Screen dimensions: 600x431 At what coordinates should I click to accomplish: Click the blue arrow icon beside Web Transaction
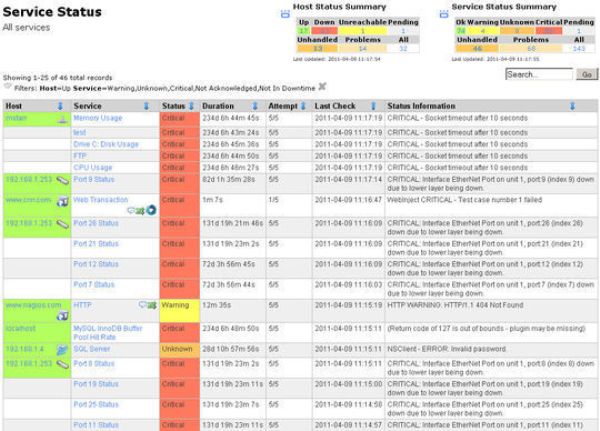point(151,210)
